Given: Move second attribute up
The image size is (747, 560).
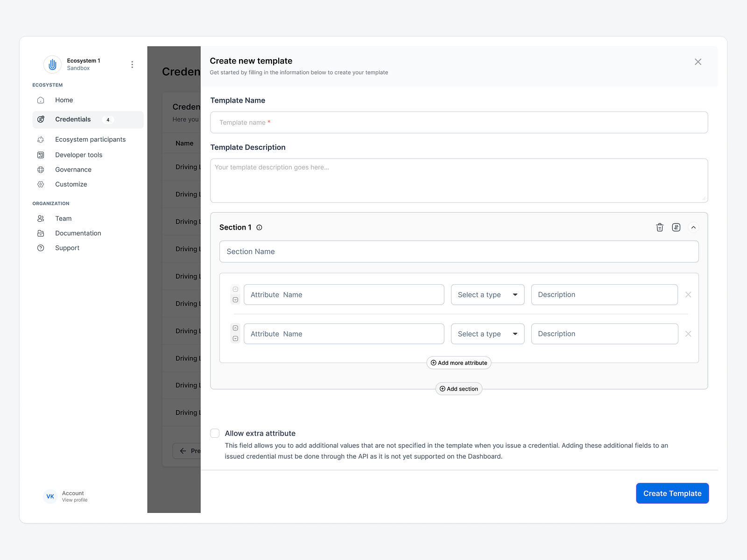Looking at the screenshot, I should [235, 328].
